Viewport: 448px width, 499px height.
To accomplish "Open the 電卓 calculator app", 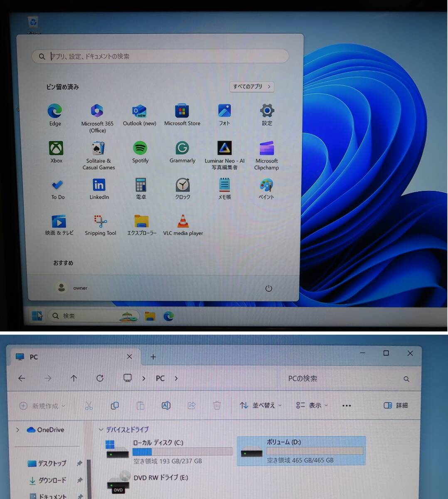I will click(141, 189).
